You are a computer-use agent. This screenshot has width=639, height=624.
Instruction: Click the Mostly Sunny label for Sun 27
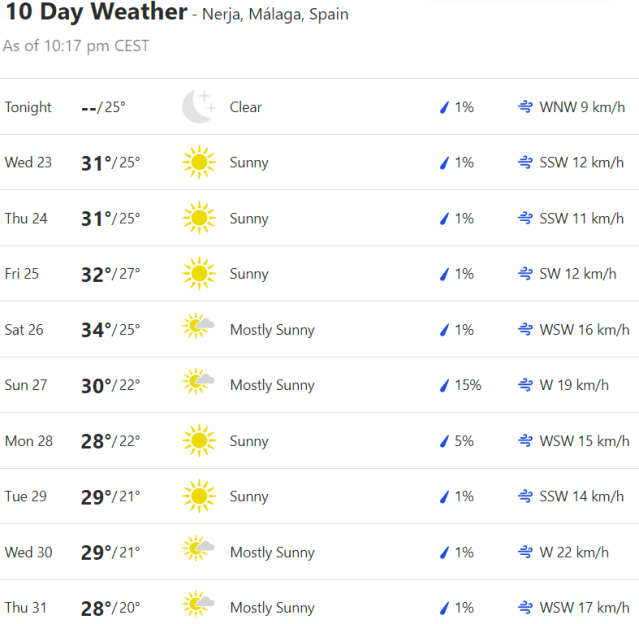272,385
